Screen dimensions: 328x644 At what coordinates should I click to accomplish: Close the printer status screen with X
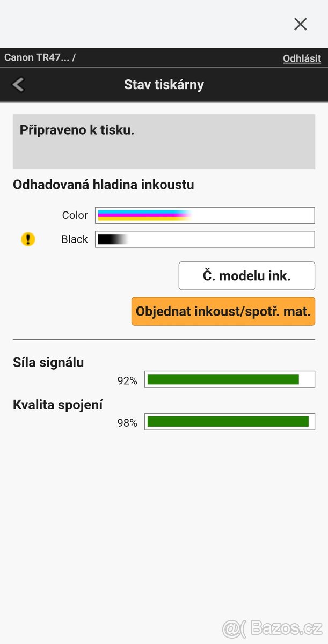click(x=300, y=24)
